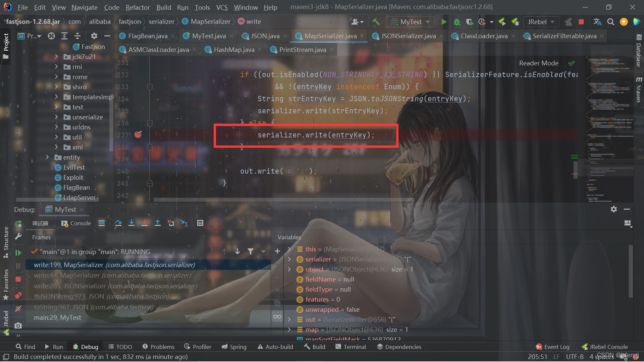Click the editor horizontal scrollbar

[268, 200]
